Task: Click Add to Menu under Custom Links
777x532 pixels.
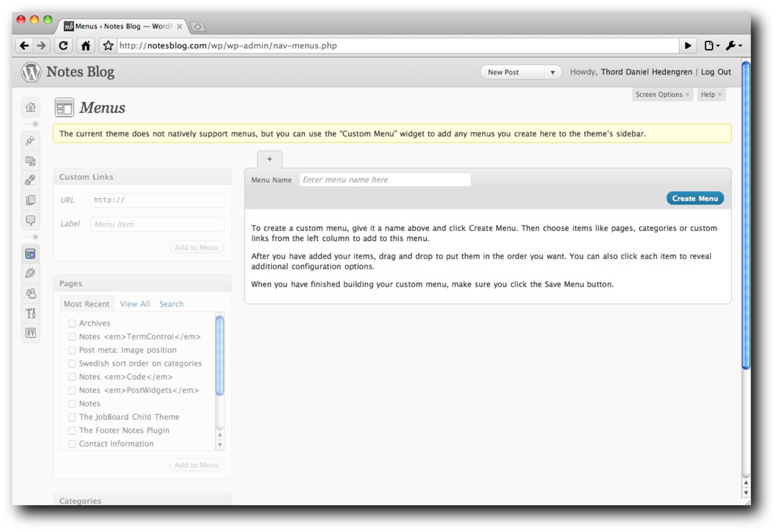Action: (196, 248)
